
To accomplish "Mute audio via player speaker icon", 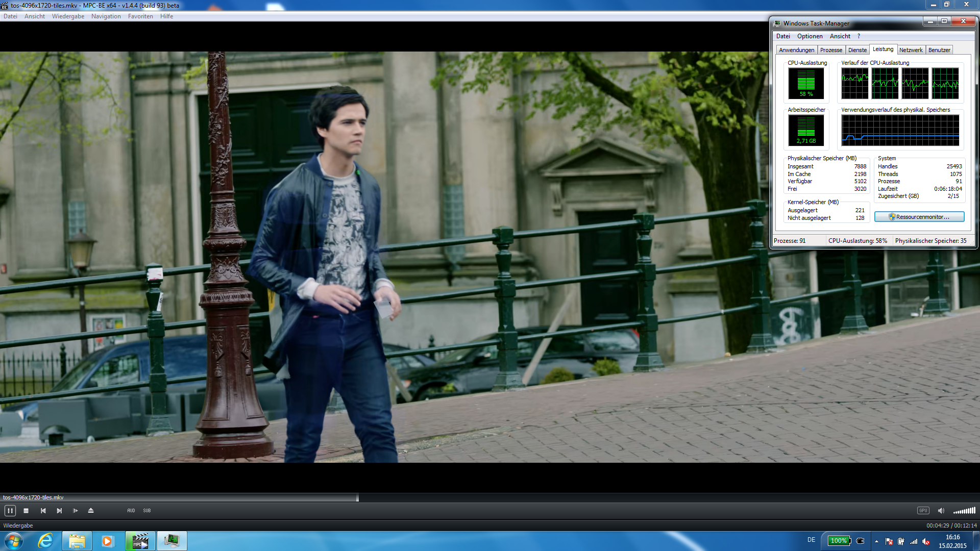I will (941, 511).
